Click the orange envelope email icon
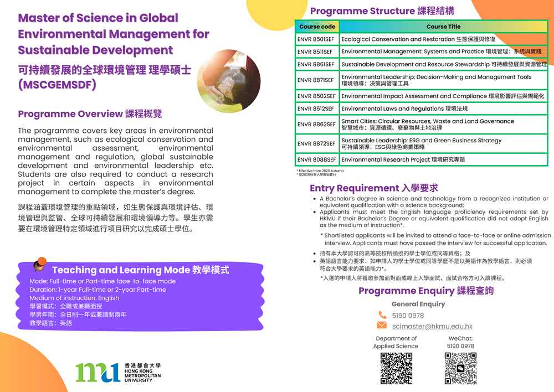Image resolution: width=554 pixels, height=392 pixels. pyautogui.click(x=382, y=326)
